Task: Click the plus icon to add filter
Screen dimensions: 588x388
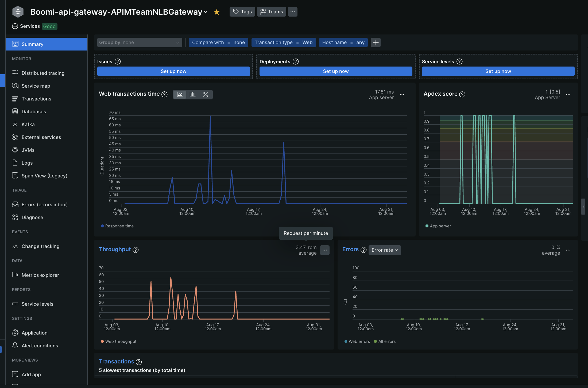Action: click(376, 42)
